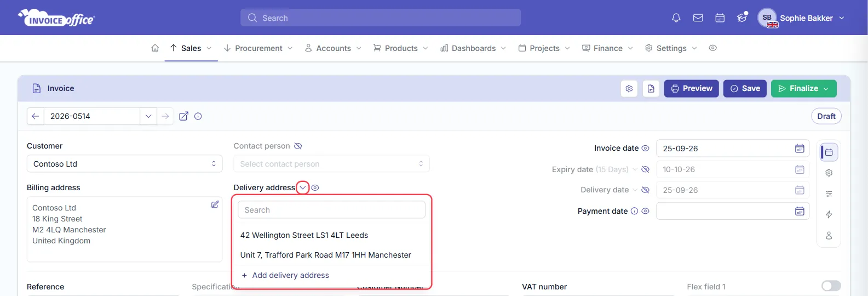Open Select contact person dropdown
Screen dimensions: 868x296
coord(331,164)
